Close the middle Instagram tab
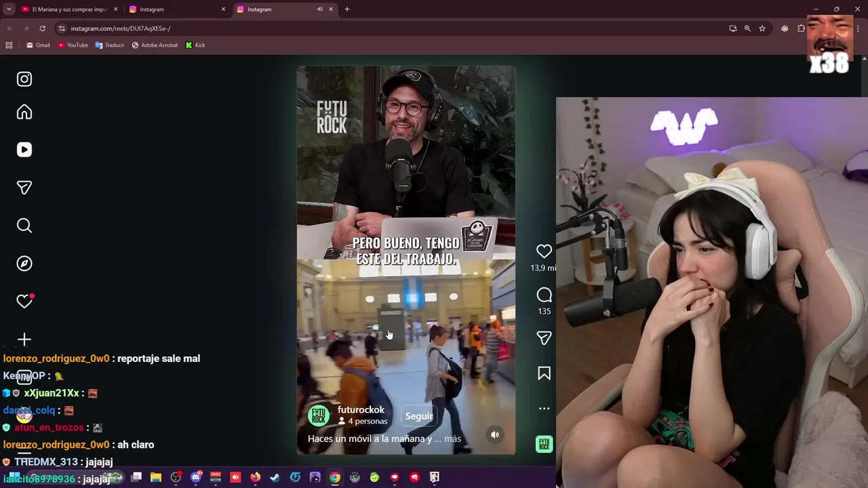 point(223,9)
